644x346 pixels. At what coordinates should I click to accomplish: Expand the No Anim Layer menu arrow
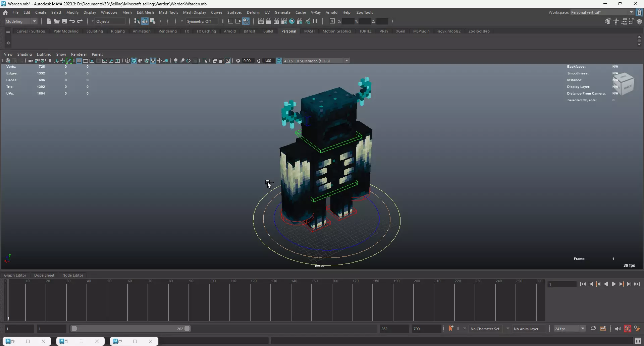[x=508, y=329]
